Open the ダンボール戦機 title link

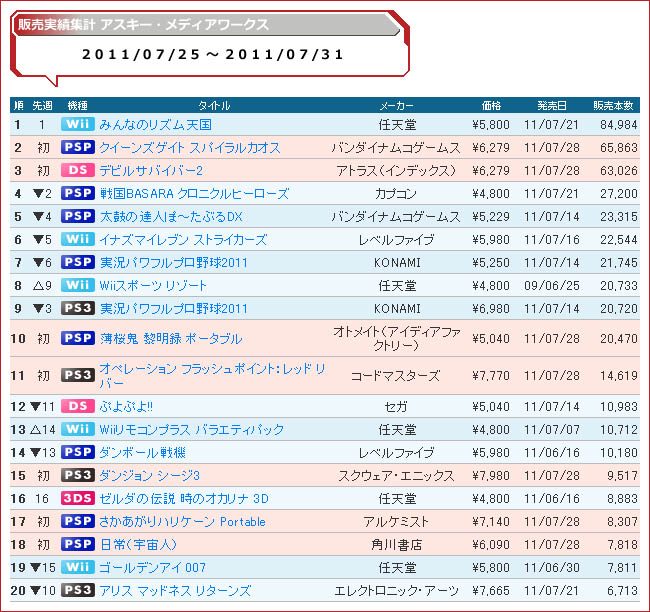pyautogui.click(x=142, y=452)
